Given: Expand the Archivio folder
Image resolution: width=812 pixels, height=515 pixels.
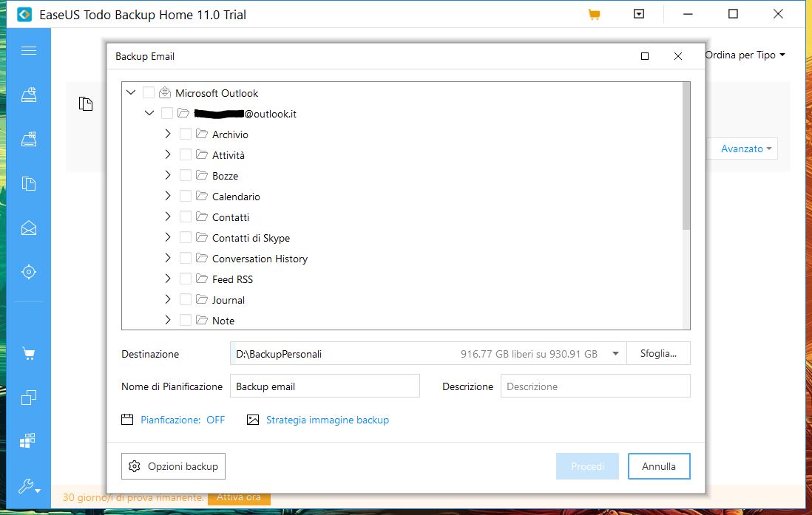Looking at the screenshot, I should [x=168, y=134].
